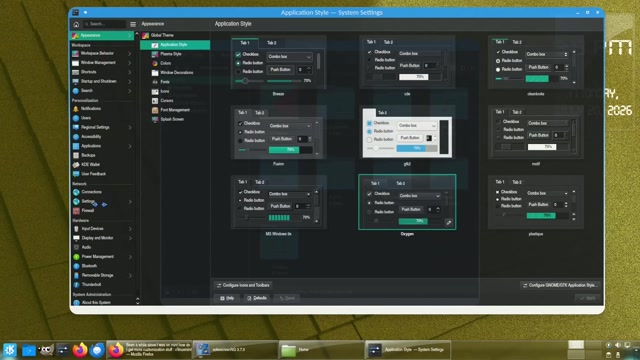
Task: Click Configure Icons and Toolbars button
Action: [x=243, y=285]
